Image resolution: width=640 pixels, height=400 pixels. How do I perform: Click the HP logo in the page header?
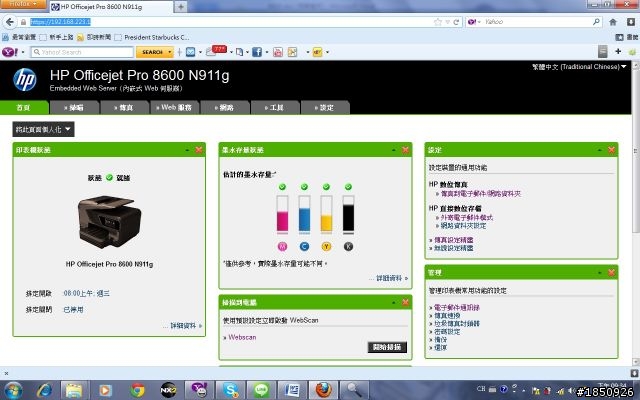click(25, 80)
